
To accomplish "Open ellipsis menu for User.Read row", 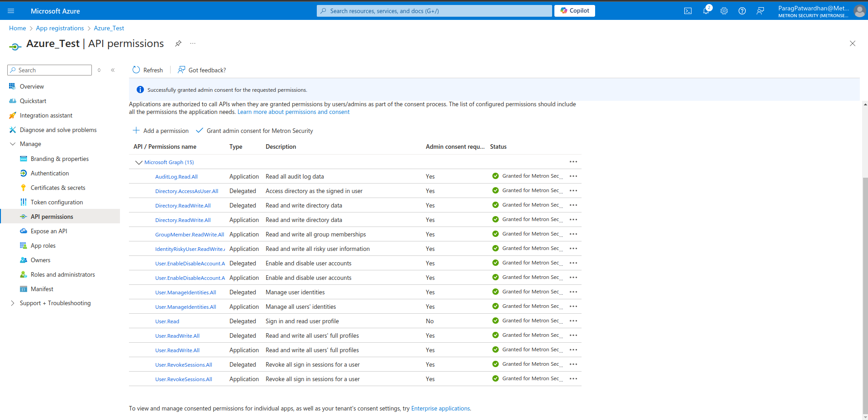I will coord(573,321).
